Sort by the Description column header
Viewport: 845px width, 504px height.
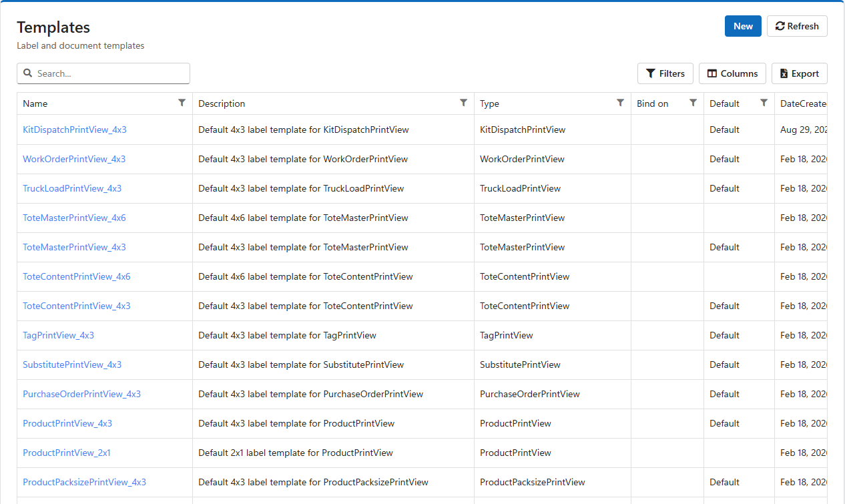click(222, 103)
